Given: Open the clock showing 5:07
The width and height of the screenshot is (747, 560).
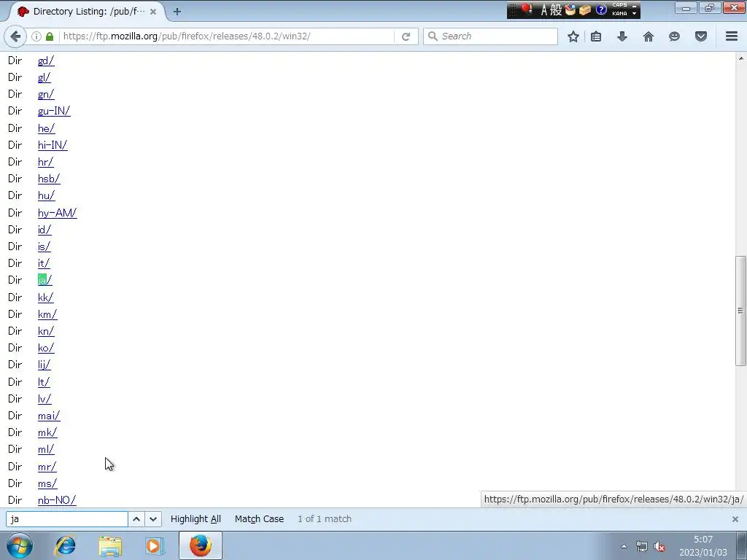Looking at the screenshot, I should coord(703,545).
